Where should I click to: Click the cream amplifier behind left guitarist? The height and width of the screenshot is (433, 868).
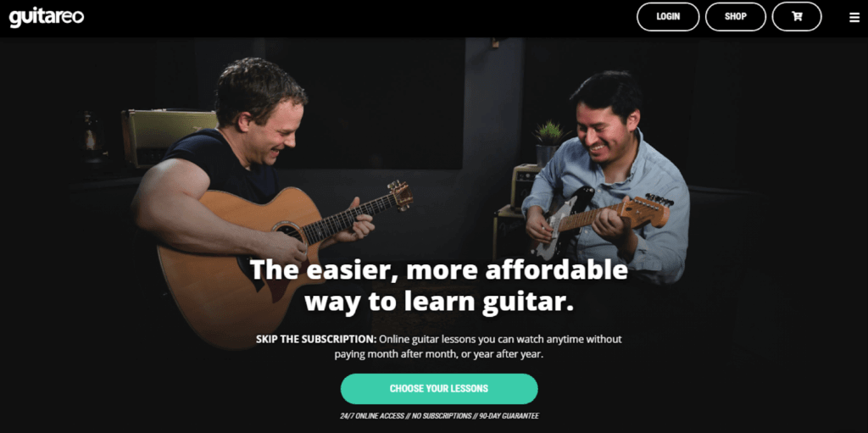(x=167, y=137)
